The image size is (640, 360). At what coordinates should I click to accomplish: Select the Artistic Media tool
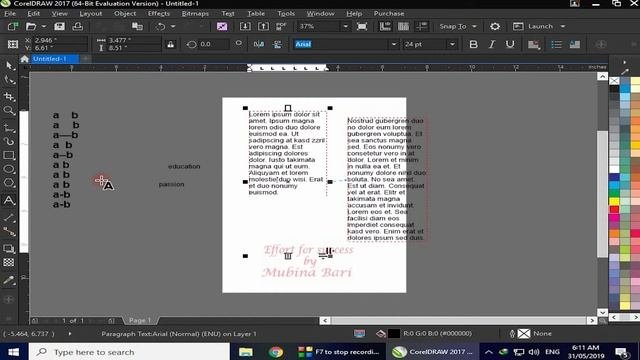pyautogui.click(x=9, y=142)
